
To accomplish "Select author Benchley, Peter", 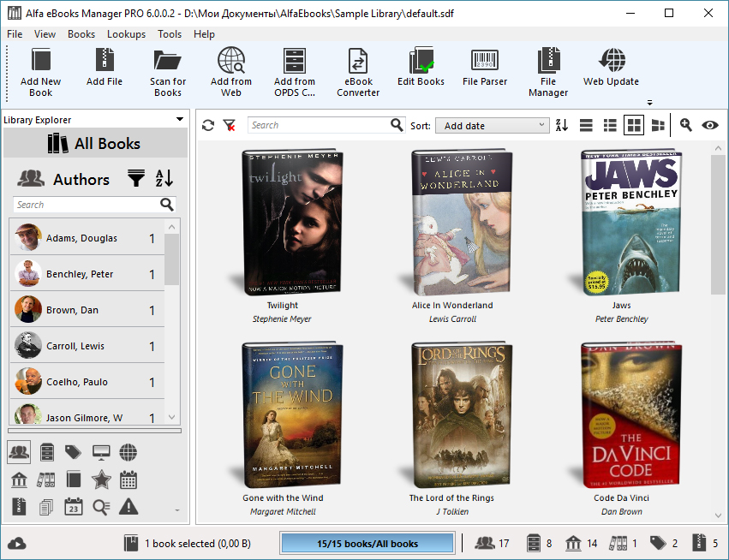I will point(87,273).
